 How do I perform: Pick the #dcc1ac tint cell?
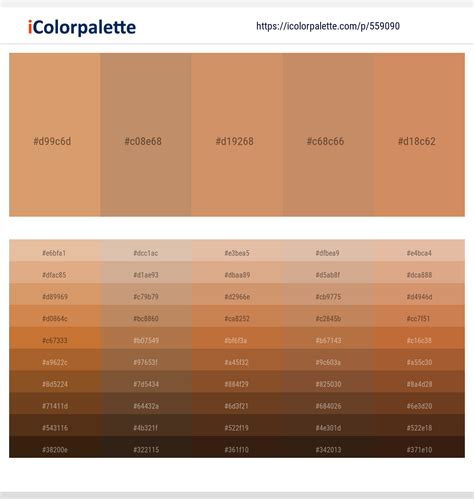tap(146, 251)
